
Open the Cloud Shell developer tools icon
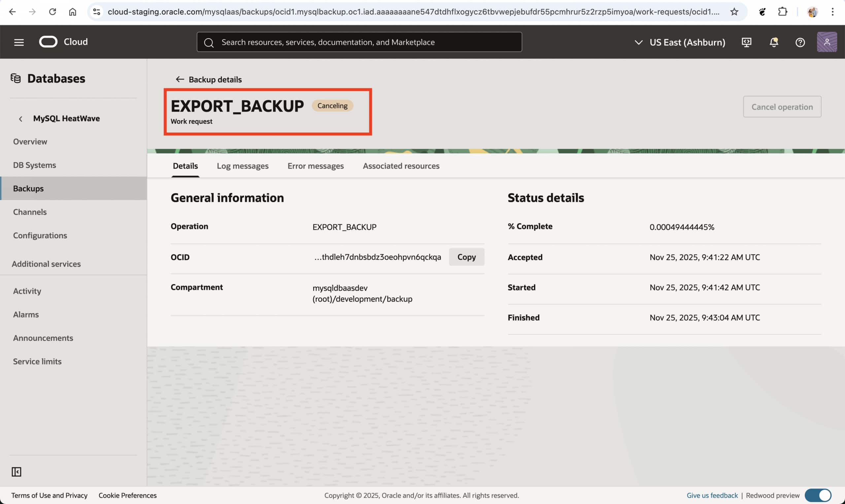746,42
